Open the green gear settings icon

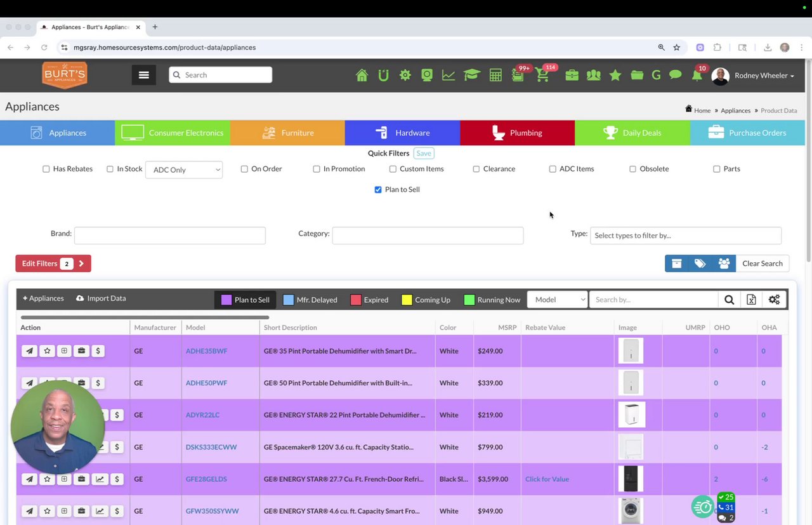(x=405, y=75)
